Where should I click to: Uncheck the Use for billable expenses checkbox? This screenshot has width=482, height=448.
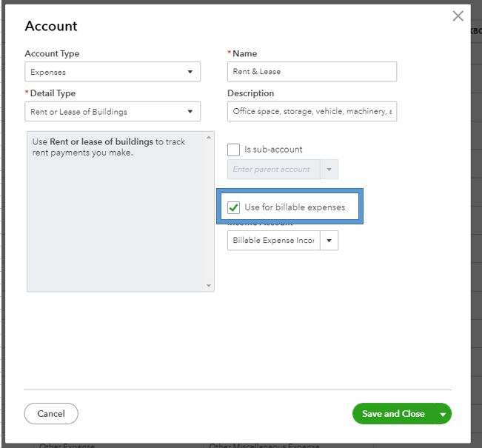(234, 207)
